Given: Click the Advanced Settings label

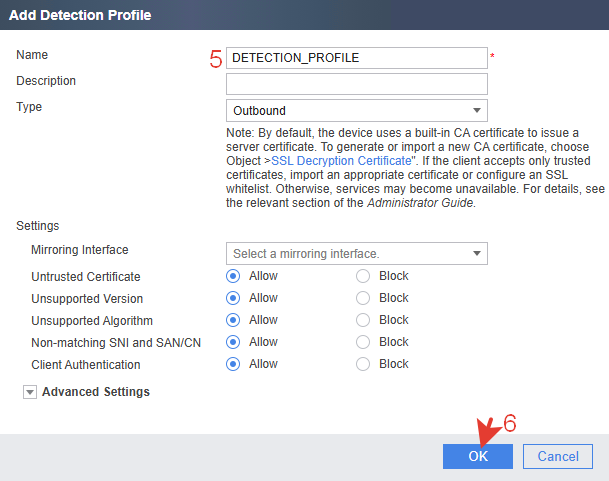Looking at the screenshot, I should point(96,392).
